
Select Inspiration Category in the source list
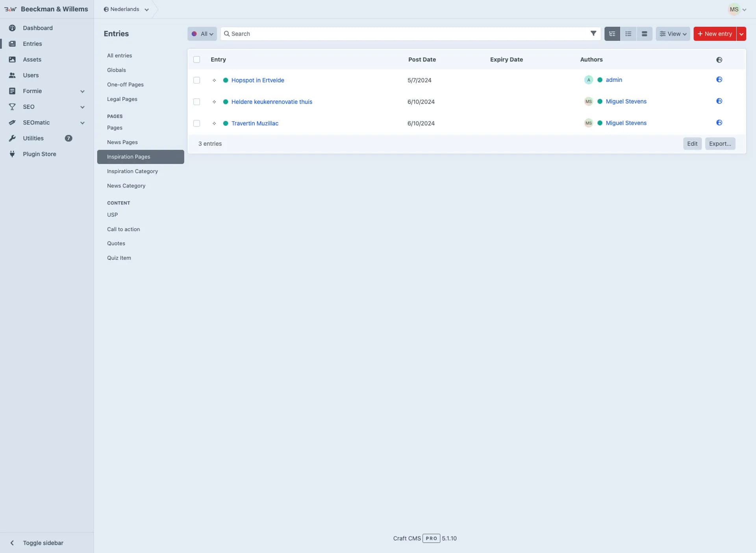[x=132, y=171]
